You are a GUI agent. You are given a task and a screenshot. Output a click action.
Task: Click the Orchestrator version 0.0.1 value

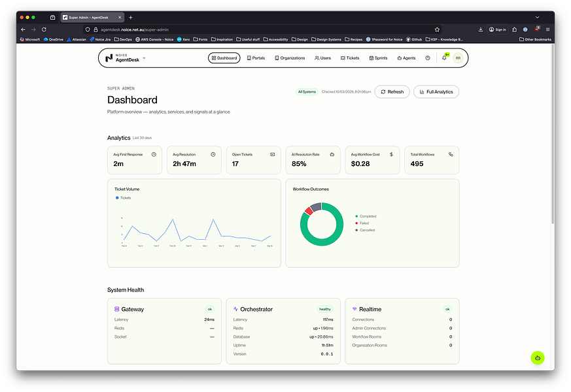click(x=327, y=354)
